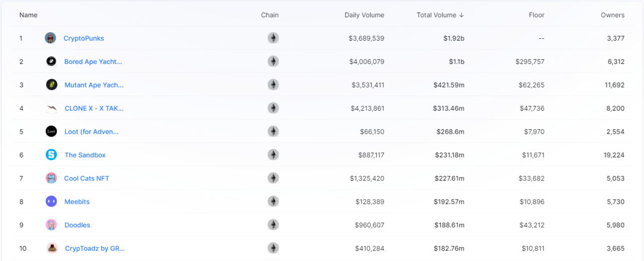The height and width of the screenshot is (261, 644).
Task: Open the Doodles collection link
Action: [77, 225]
